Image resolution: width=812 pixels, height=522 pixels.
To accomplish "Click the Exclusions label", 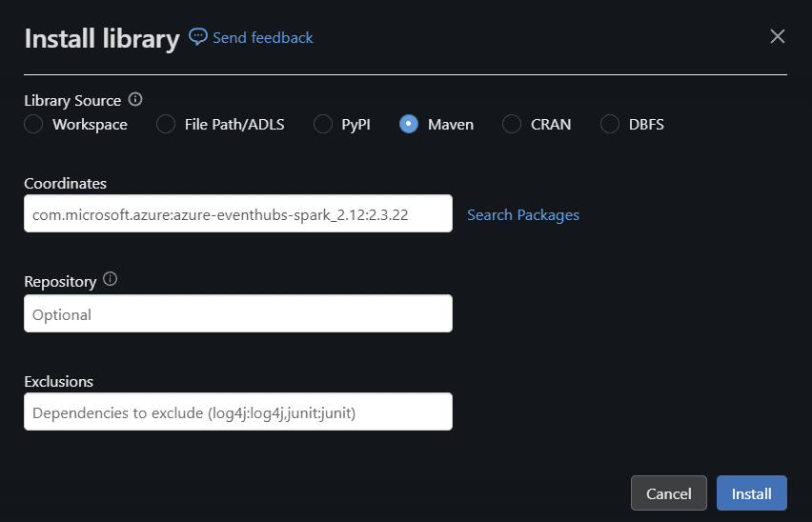I will click(x=58, y=381).
